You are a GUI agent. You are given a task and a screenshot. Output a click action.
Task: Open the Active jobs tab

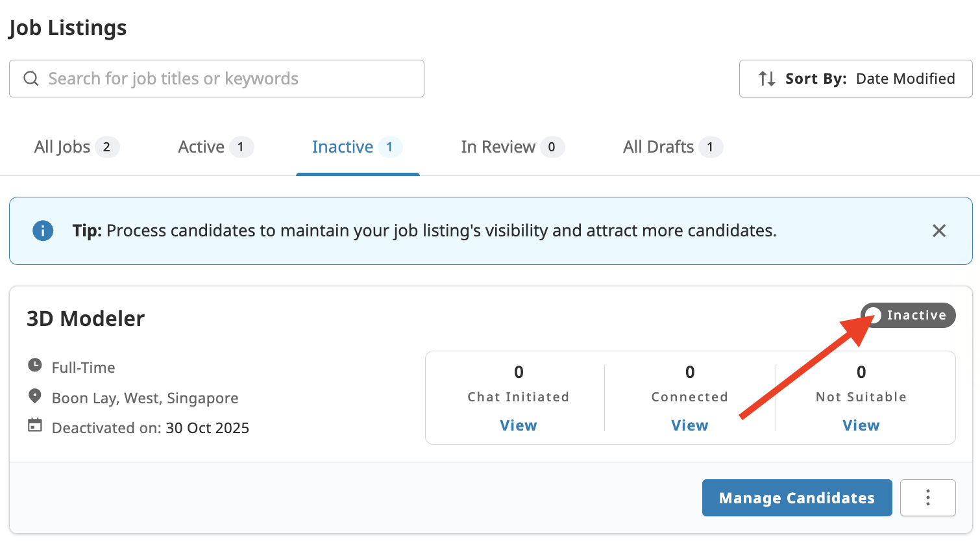pos(215,147)
